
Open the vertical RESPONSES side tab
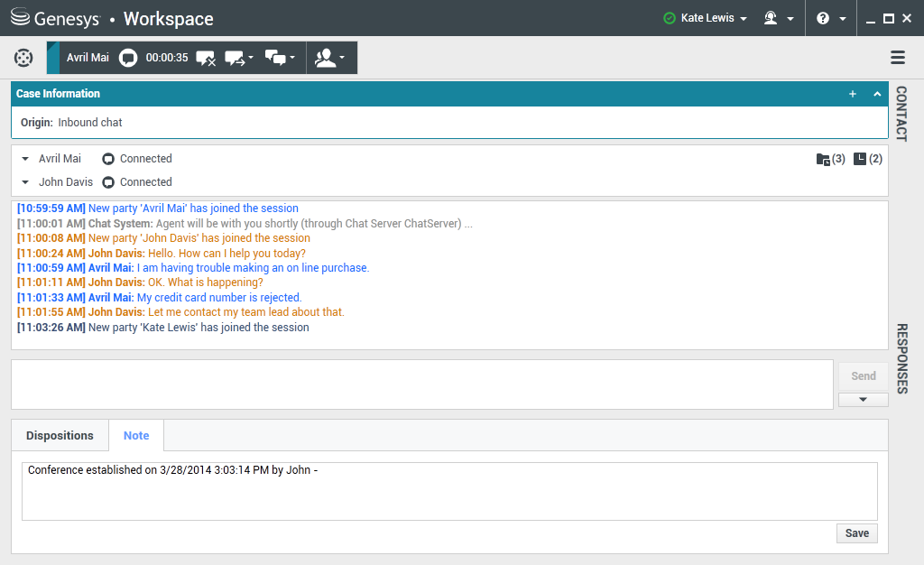click(x=901, y=358)
